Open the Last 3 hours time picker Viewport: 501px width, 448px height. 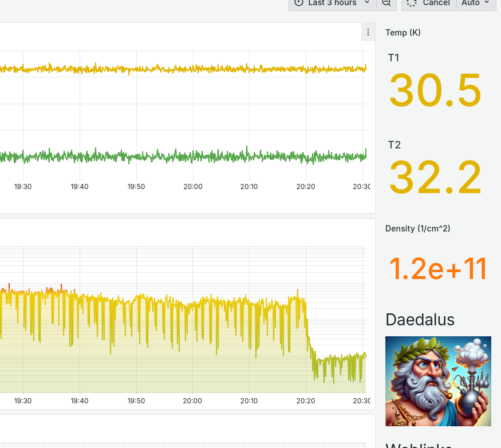tap(332, 3)
